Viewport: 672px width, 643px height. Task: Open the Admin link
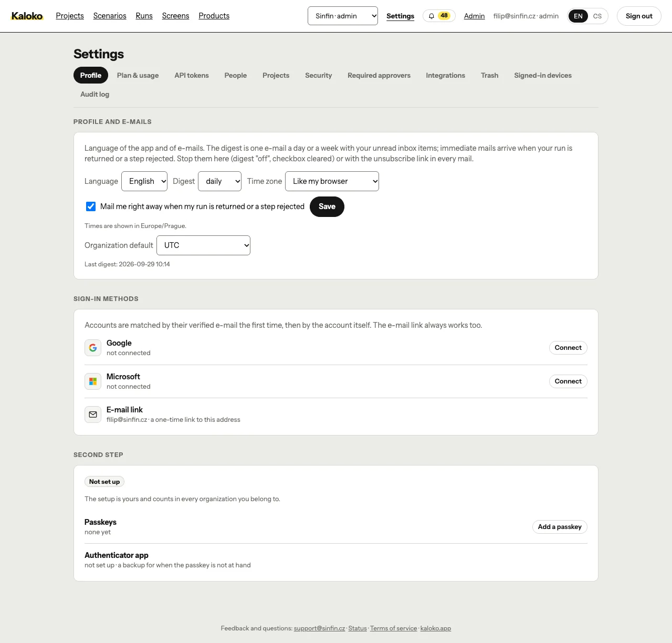tap(474, 16)
